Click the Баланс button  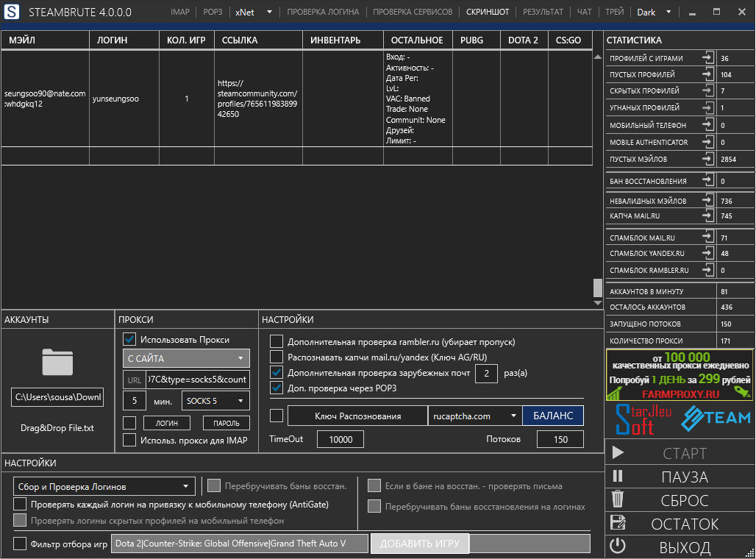pyautogui.click(x=552, y=416)
